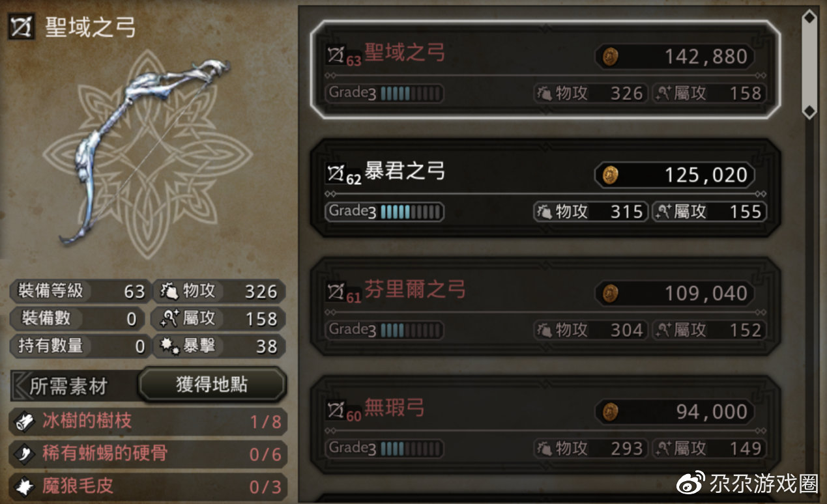Select the 暴君之弓 list entry

point(546,188)
